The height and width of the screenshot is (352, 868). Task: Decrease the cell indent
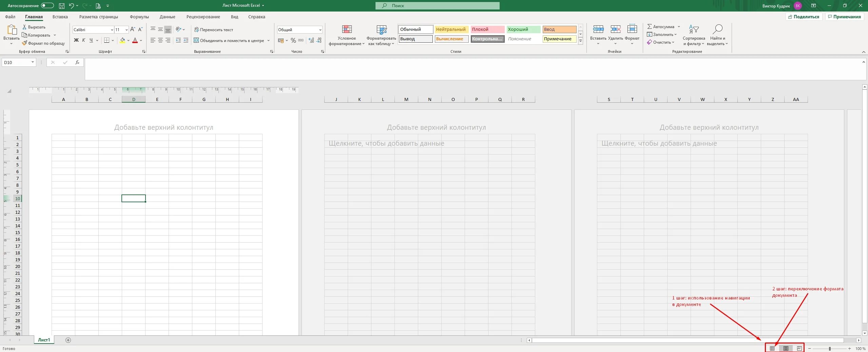(x=178, y=40)
